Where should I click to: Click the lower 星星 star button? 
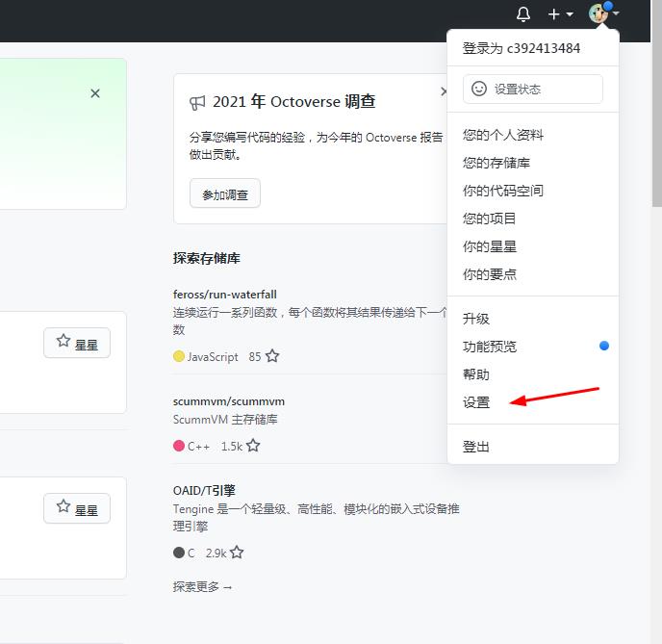77,508
